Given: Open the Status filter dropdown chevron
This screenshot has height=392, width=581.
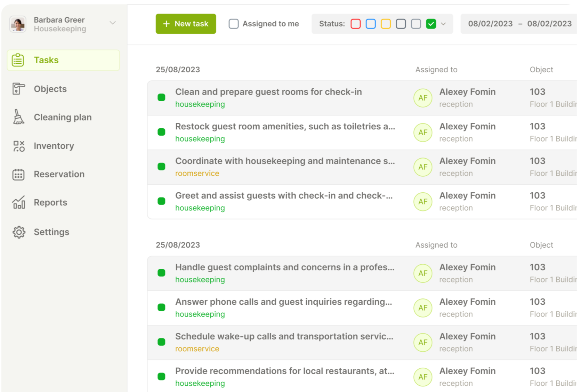Looking at the screenshot, I should pyautogui.click(x=443, y=24).
